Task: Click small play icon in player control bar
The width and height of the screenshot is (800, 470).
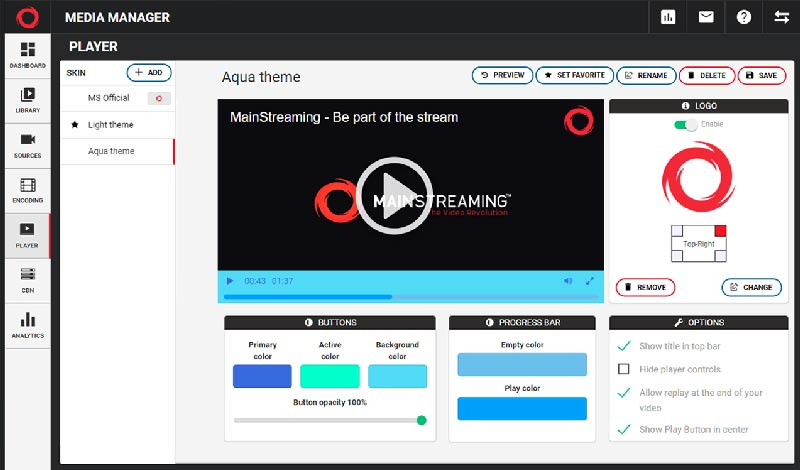Action: click(x=230, y=281)
